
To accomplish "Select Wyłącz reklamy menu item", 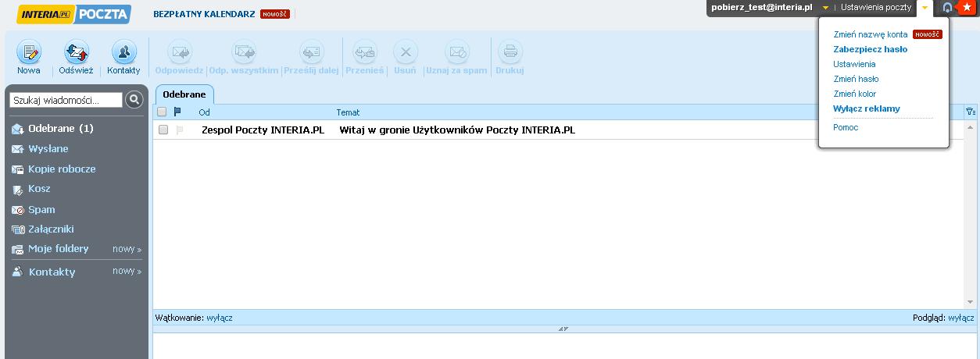I will click(867, 108).
